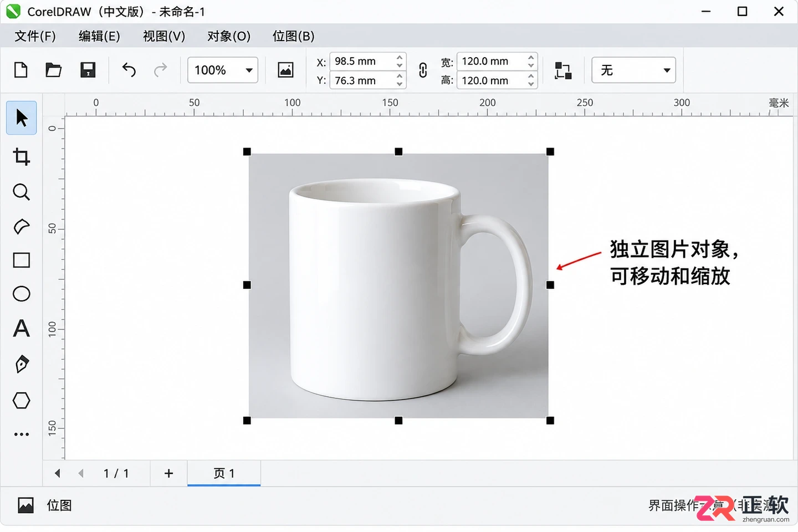The image size is (798, 532).
Task: Click the Save floppy disk icon
Action: click(88, 70)
